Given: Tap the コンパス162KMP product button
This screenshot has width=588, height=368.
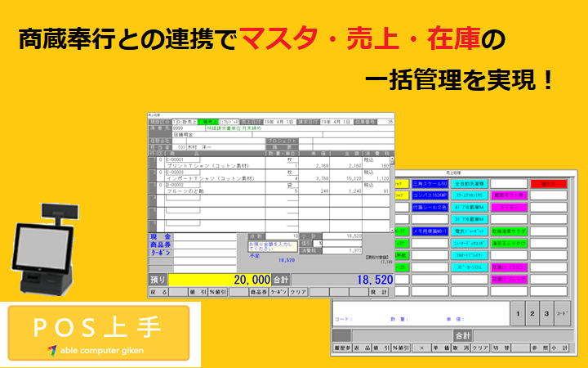Looking at the screenshot, I should point(430,195).
